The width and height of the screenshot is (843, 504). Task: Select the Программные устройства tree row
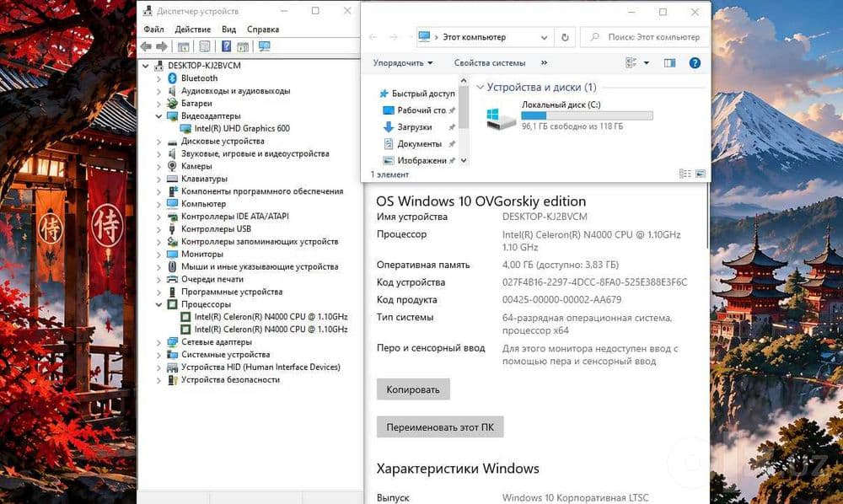click(225, 292)
